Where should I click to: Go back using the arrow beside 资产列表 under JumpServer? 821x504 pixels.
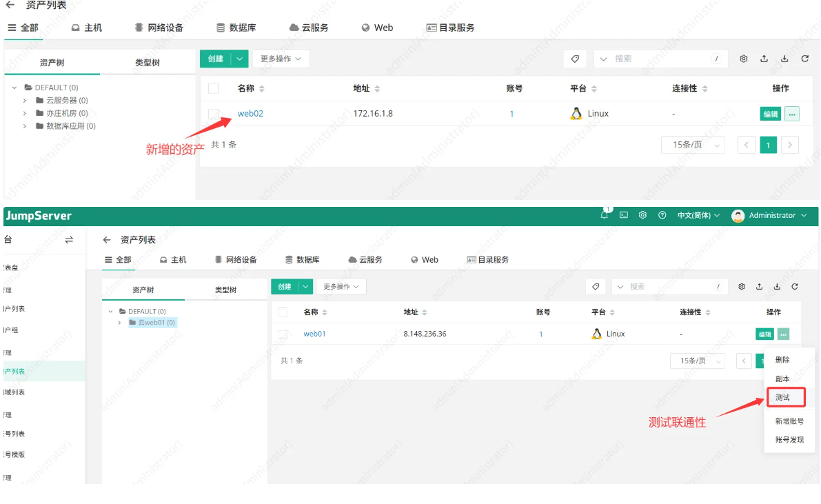pos(107,239)
